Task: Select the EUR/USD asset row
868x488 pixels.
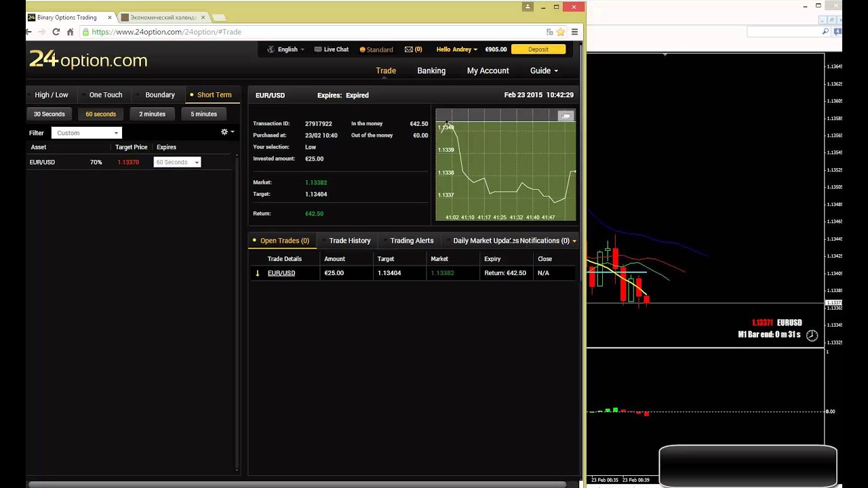Action: tap(130, 162)
